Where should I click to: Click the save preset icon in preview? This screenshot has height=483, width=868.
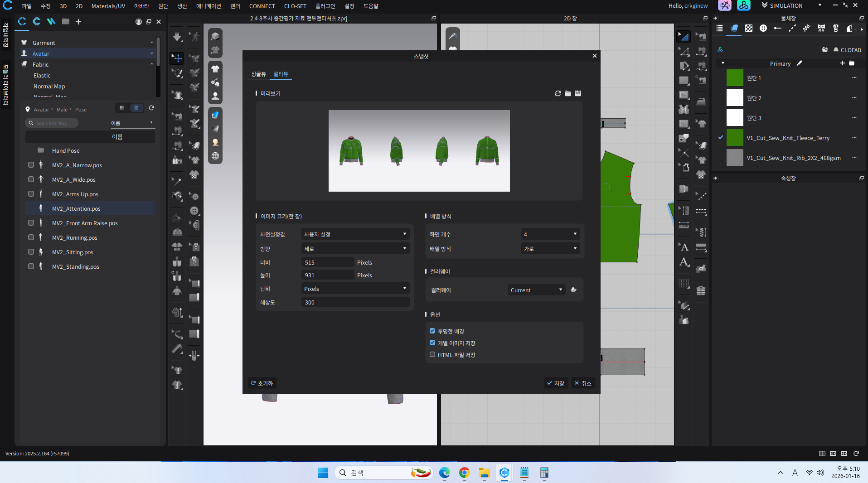pos(578,93)
